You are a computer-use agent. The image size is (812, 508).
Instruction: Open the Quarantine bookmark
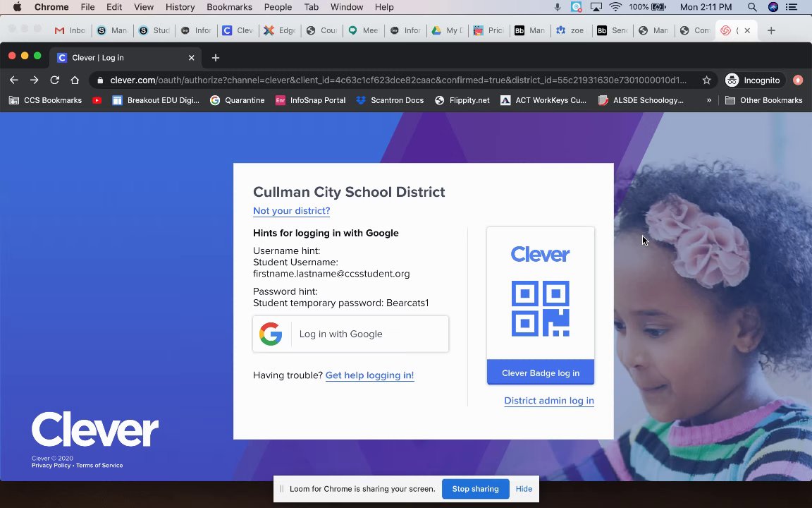click(237, 100)
